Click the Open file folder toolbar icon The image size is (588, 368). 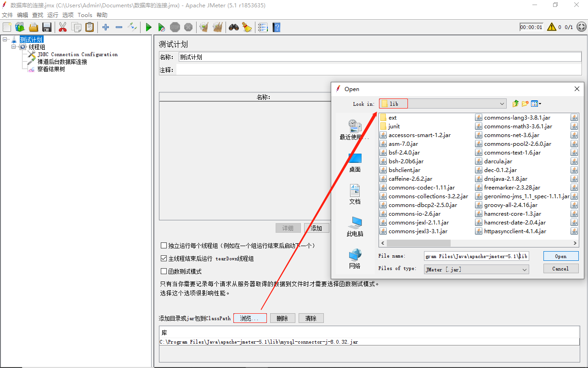pyautogui.click(x=34, y=27)
